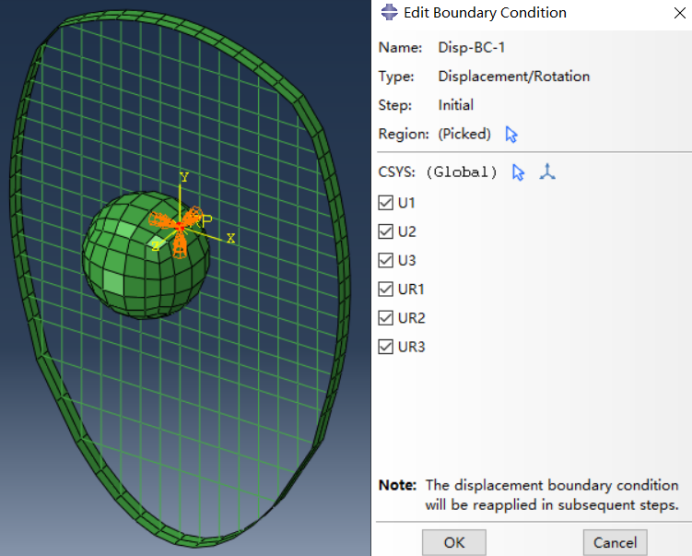Toggle the U2 checkbox

tap(386, 232)
